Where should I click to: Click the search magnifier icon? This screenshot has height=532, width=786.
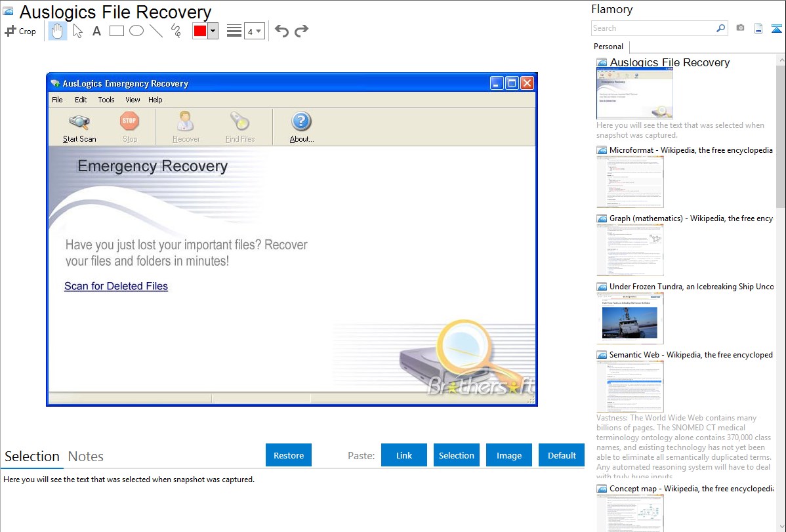(x=721, y=28)
